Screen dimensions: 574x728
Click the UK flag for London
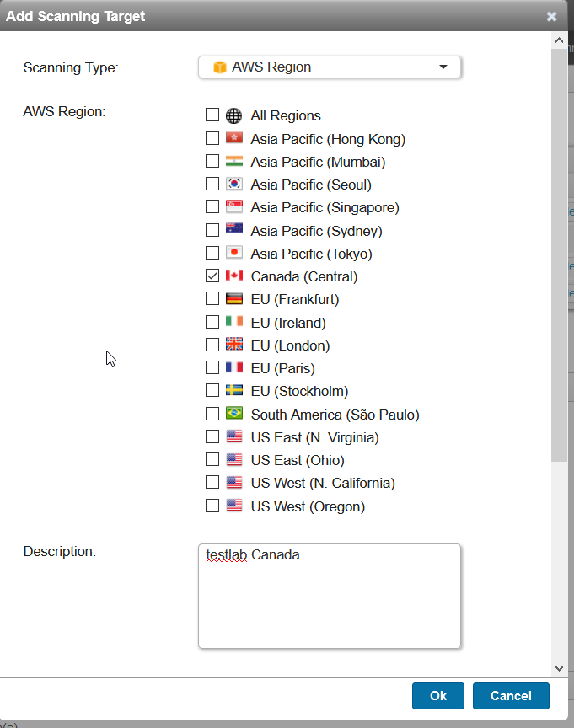click(x=234, y=345)
